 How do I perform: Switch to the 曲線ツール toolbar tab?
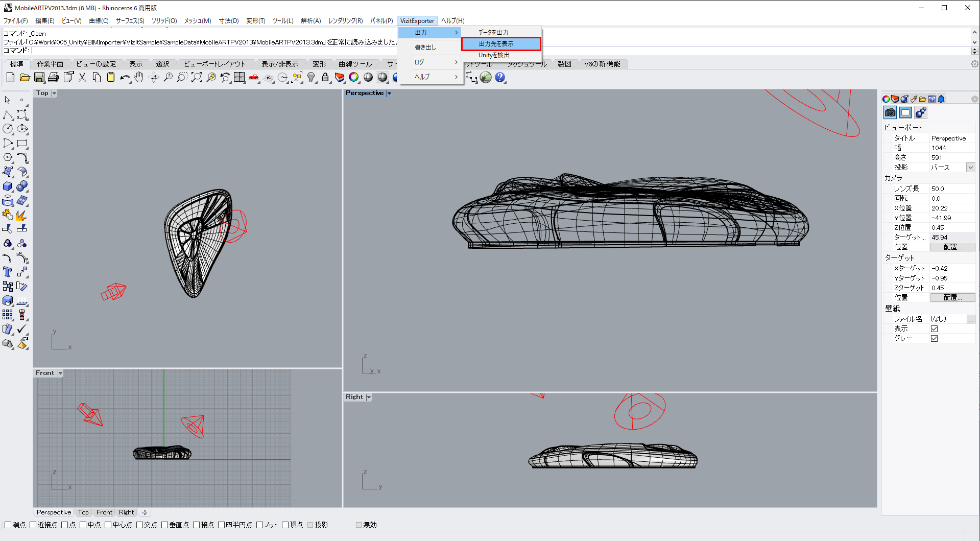tap(355, 64)
